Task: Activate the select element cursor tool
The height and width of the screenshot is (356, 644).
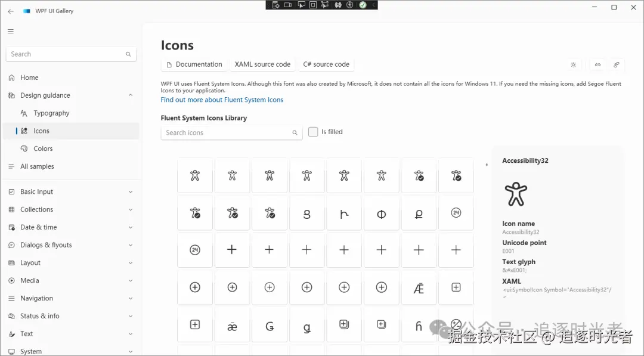Action: (x=302, y=5)
